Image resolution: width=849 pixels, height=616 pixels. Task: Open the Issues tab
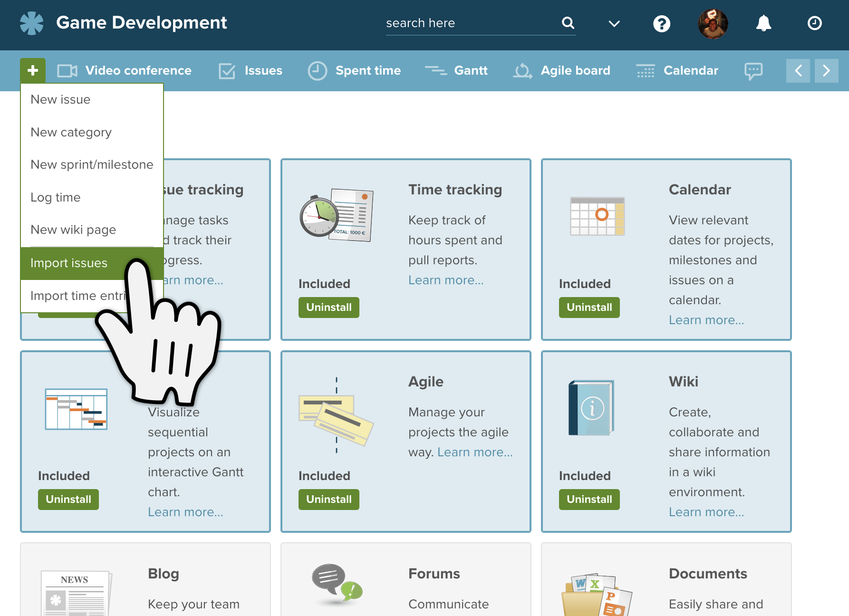pyautogui.click(x=251, y=71)
